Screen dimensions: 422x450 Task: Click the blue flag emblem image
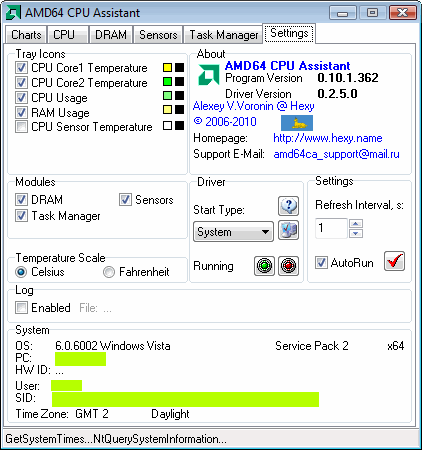297,123
